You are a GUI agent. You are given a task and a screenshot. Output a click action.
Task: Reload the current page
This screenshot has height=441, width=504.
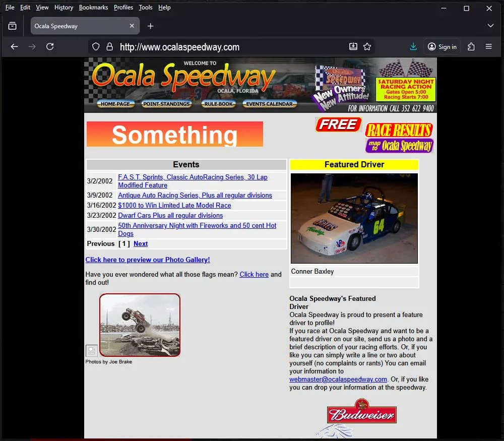point(50,47)
